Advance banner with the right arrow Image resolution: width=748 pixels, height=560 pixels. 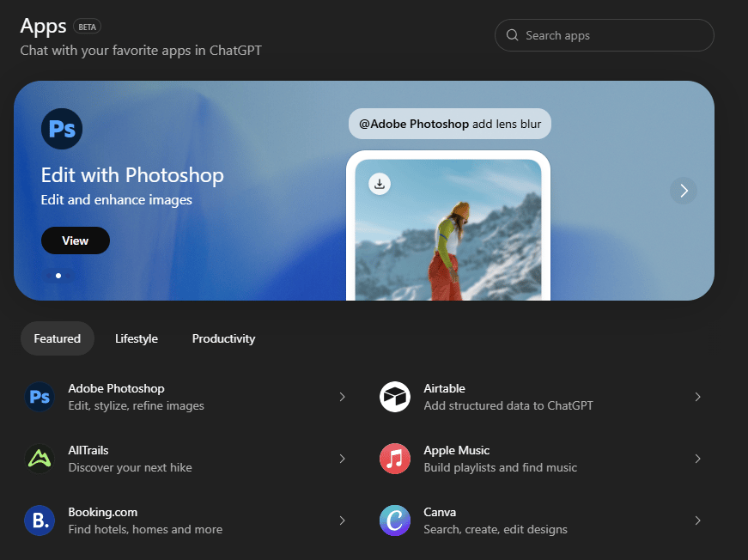684,191
